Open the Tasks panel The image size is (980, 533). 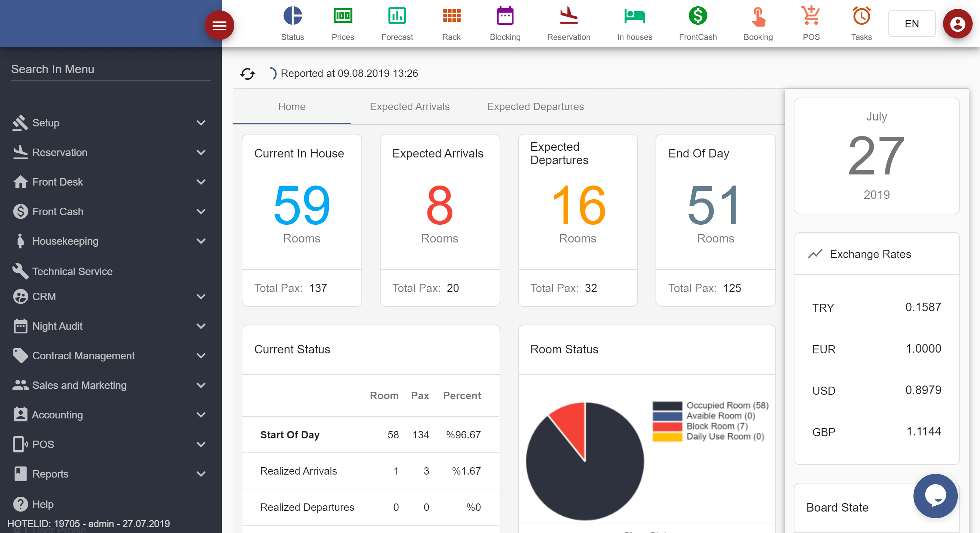pos(861,24)
